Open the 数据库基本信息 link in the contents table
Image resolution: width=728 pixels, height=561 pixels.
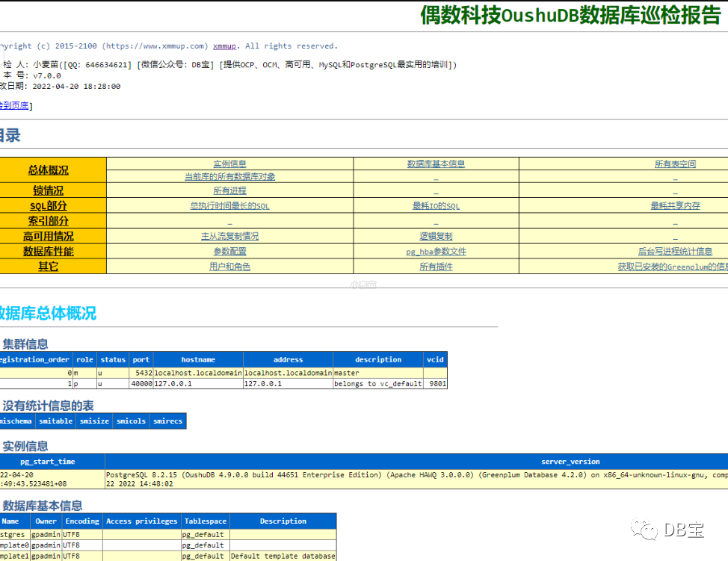[x=436, y=164]
